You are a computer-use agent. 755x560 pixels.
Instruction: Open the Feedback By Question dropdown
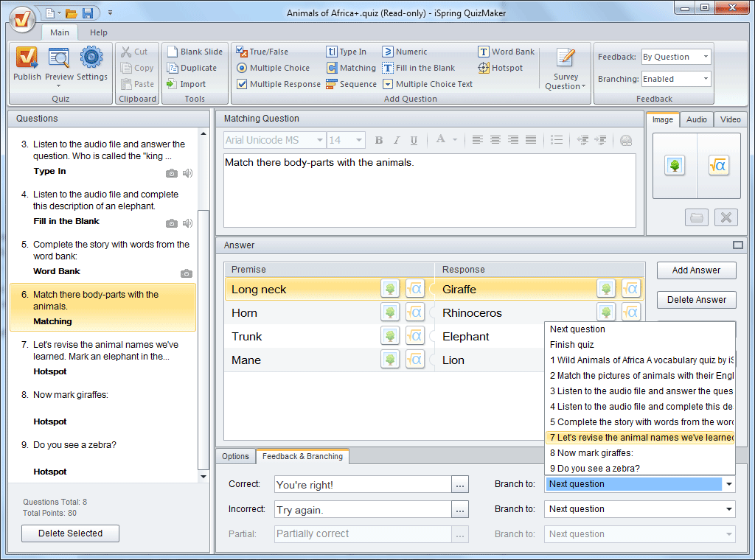click(675, 57)
